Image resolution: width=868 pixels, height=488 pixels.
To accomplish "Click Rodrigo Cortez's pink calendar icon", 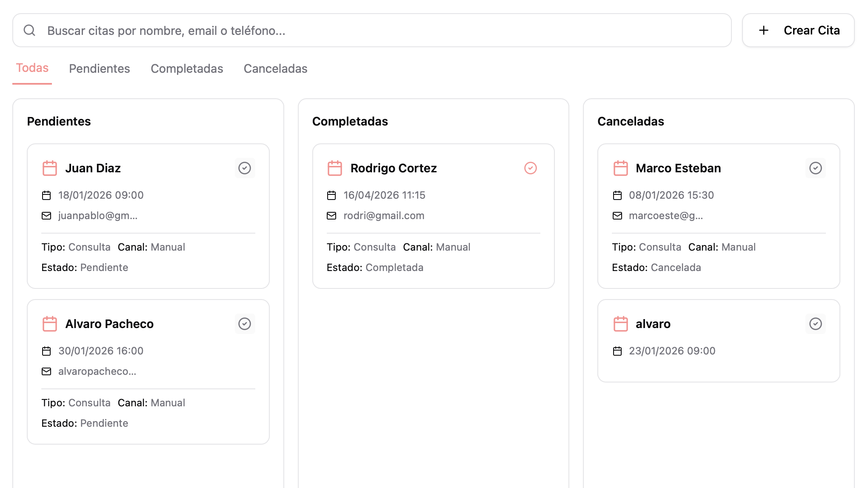I will (x=335, y=168).
